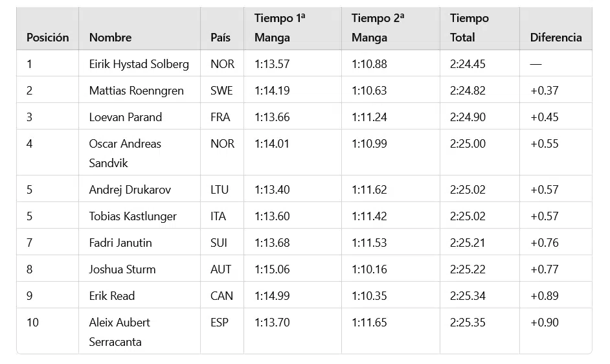Click the winning total time 2:24.45
Screen dimensions: 610x364
pyautogui.click(x=468, y=64)
